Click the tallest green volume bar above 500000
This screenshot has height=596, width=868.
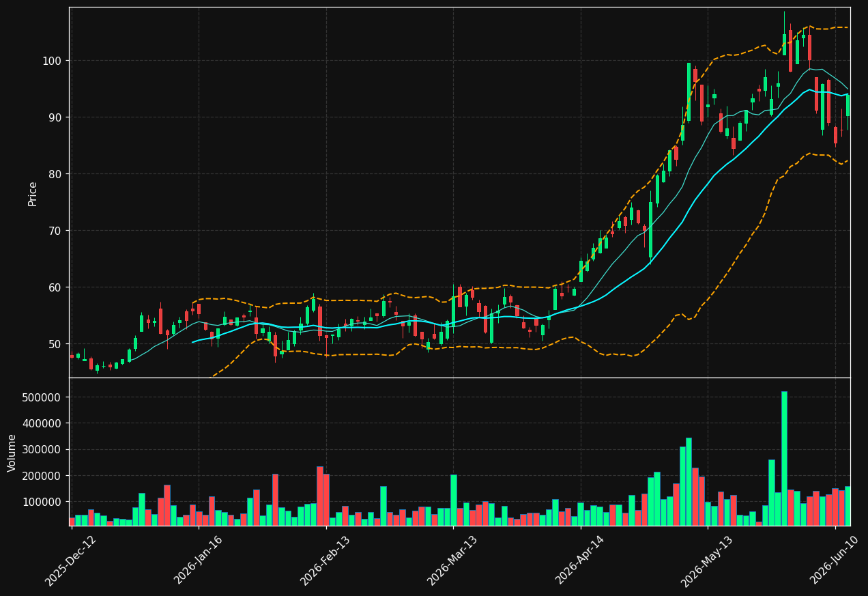(x=784, y=459)
